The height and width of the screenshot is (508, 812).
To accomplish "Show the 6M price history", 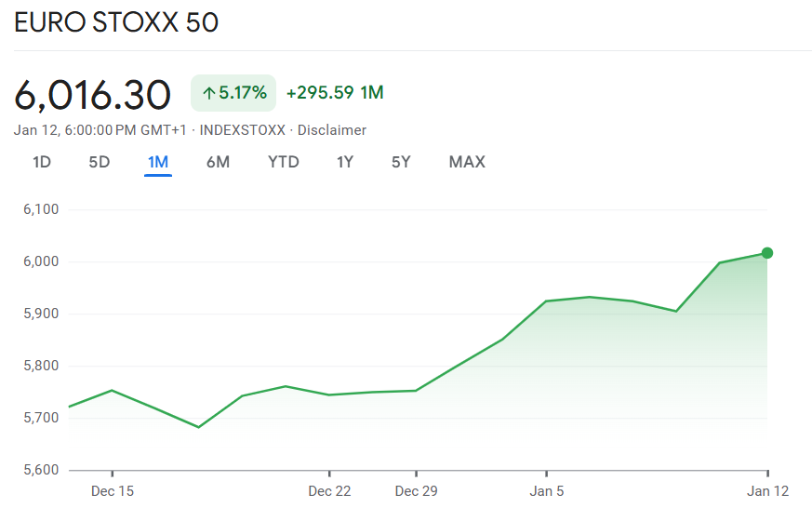I will (218, 162).
